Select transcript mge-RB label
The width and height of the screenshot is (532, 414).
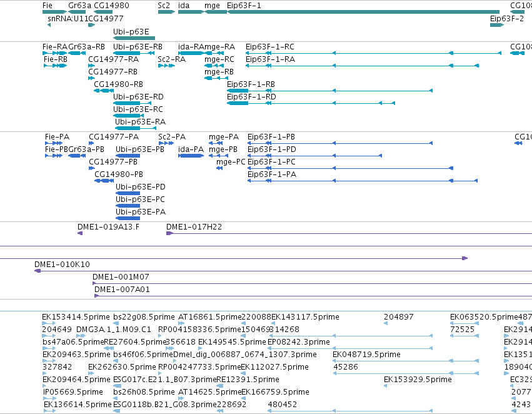219,71
